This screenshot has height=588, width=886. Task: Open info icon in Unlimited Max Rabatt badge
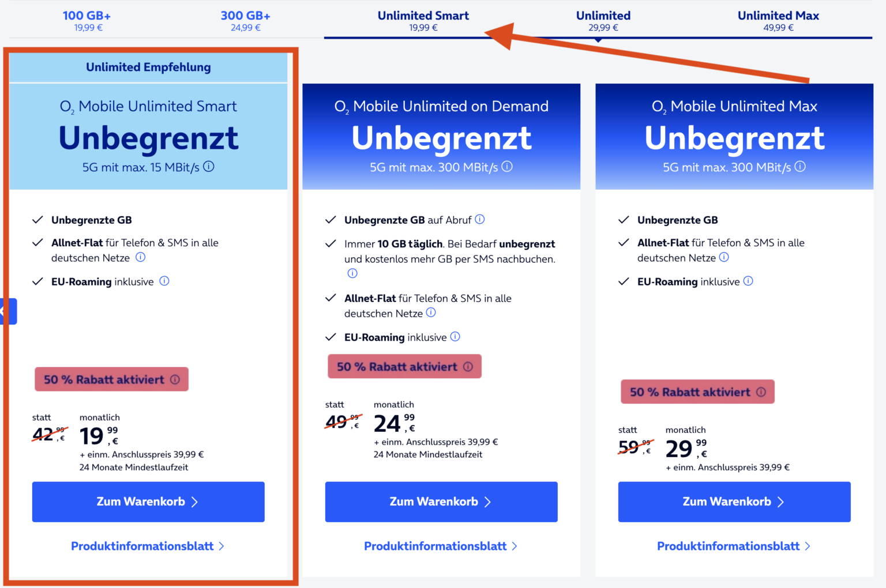coord(762,391)
